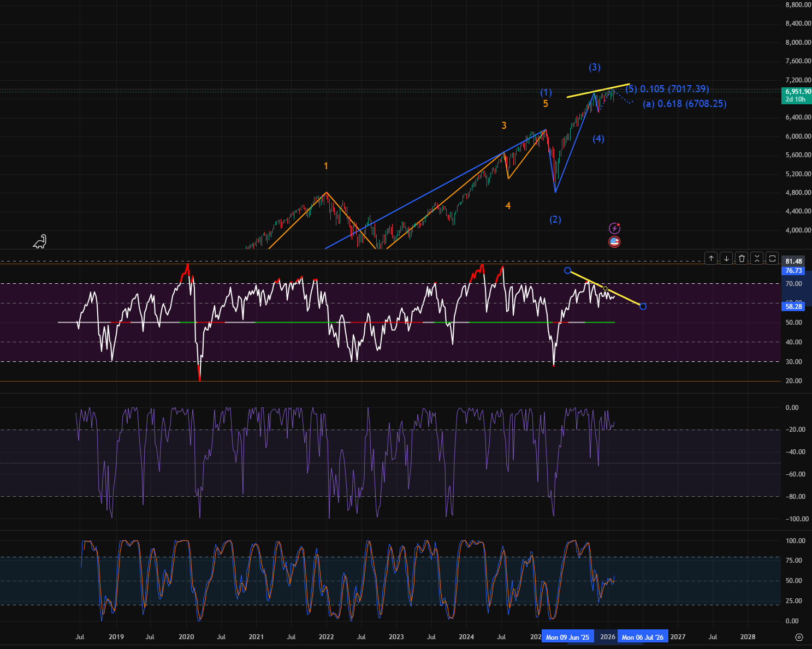Move the RSI pane up
The image size is (812, 649).
pos(711,258)
